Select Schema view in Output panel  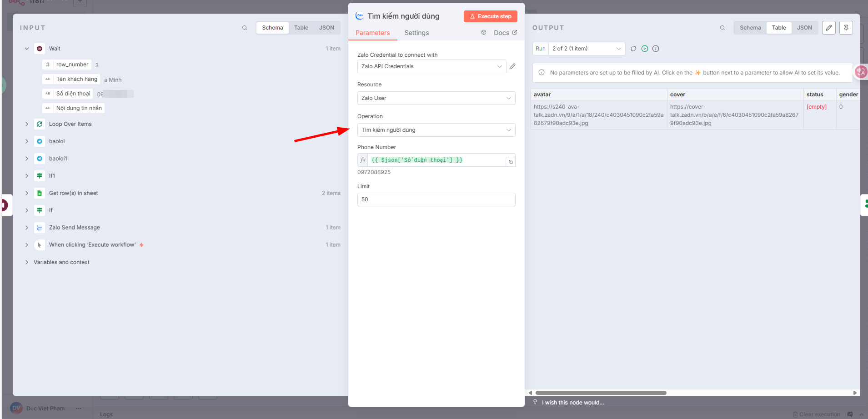(x=750, y=28)
